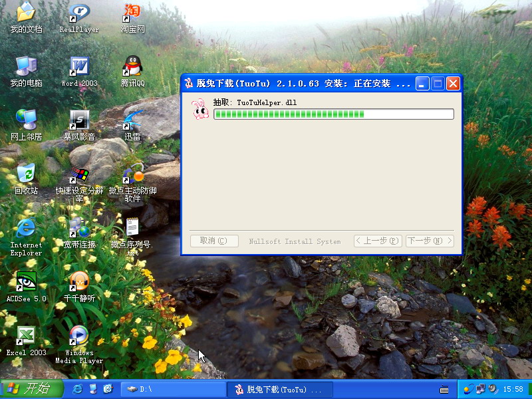532x399 pixels.
Task: Click the installer title bar rabbit icon
Action: (189, 83)
